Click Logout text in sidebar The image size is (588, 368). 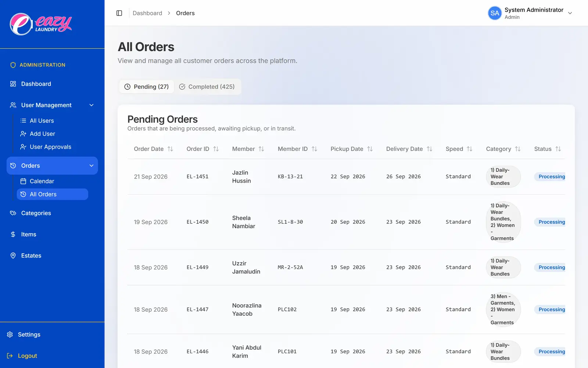pyautogui.click(x=28, y=356)
